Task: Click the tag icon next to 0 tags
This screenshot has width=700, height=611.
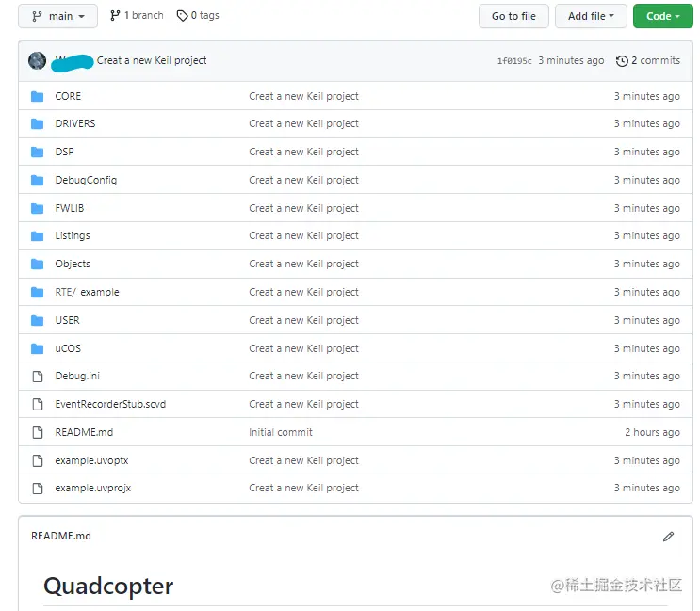Action: (182, 16)
